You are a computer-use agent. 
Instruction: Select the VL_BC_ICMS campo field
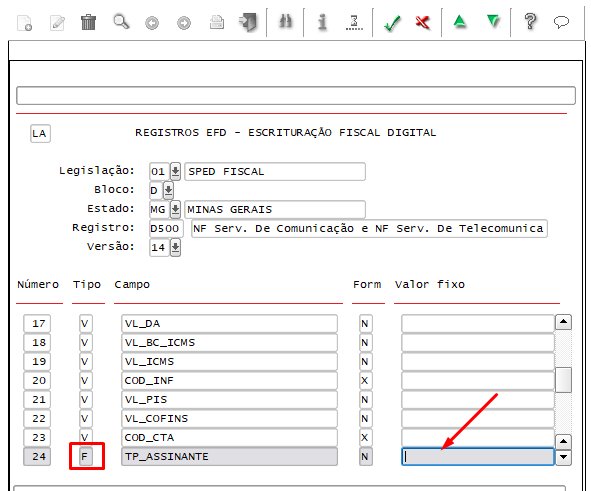229,343
